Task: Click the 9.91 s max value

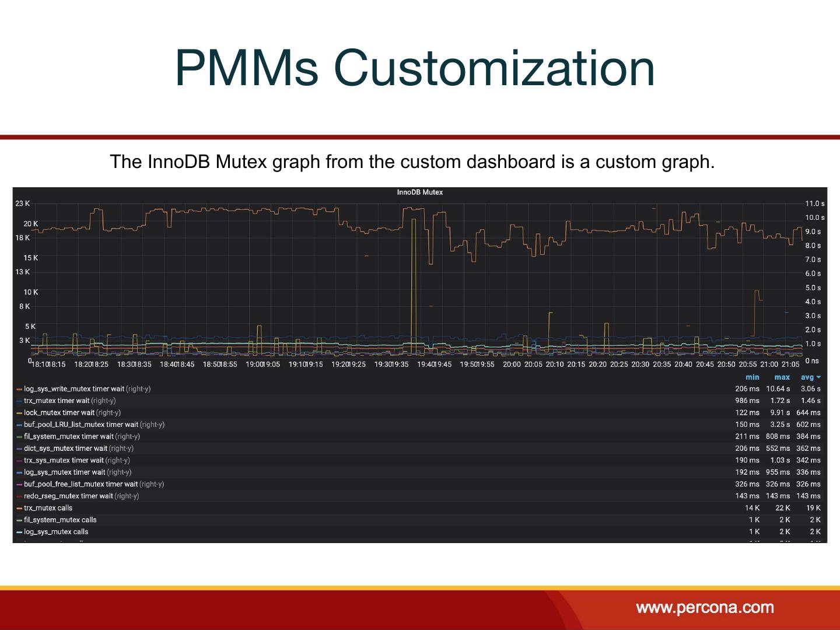Action: coord(780,413)
